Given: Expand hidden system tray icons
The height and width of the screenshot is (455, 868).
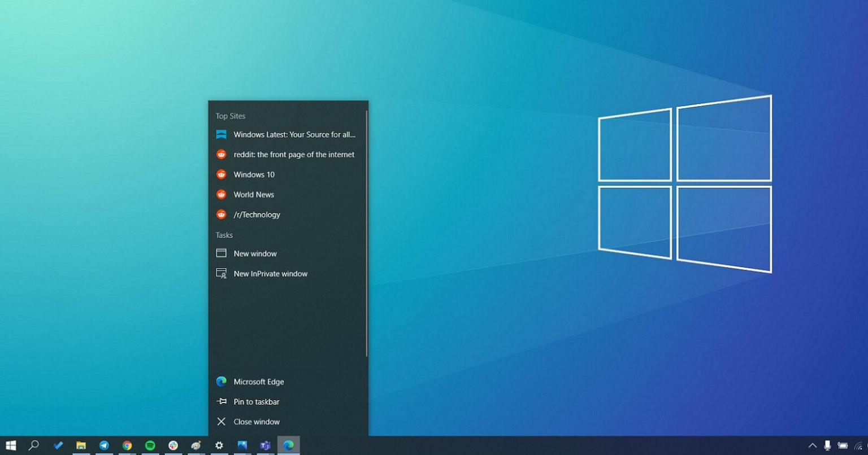Looking at the screenshot, I should pos(812,445).
